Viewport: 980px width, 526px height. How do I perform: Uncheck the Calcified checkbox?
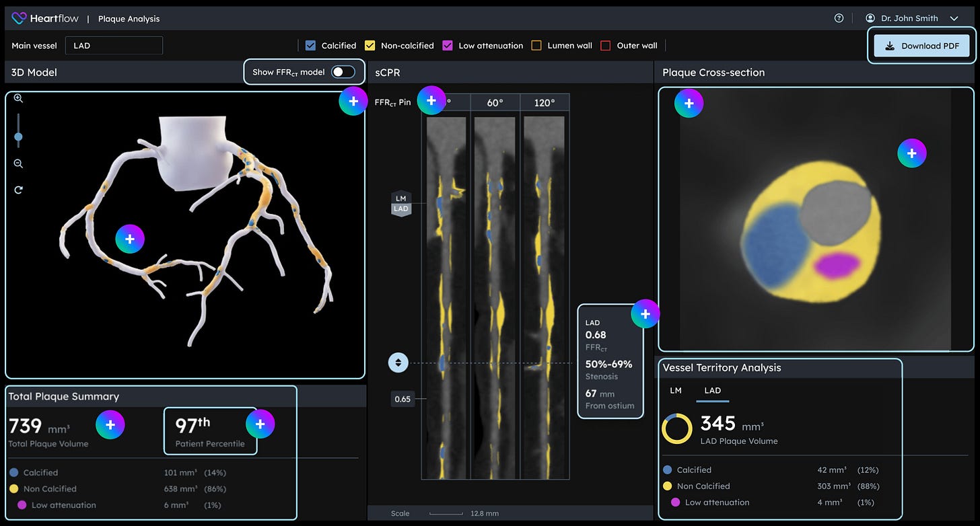point(310,46)
